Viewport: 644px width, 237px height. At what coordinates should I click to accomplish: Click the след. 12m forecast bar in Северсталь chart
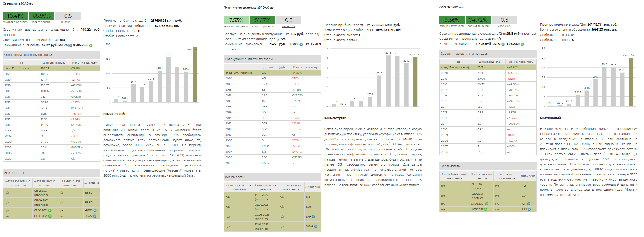195,75
